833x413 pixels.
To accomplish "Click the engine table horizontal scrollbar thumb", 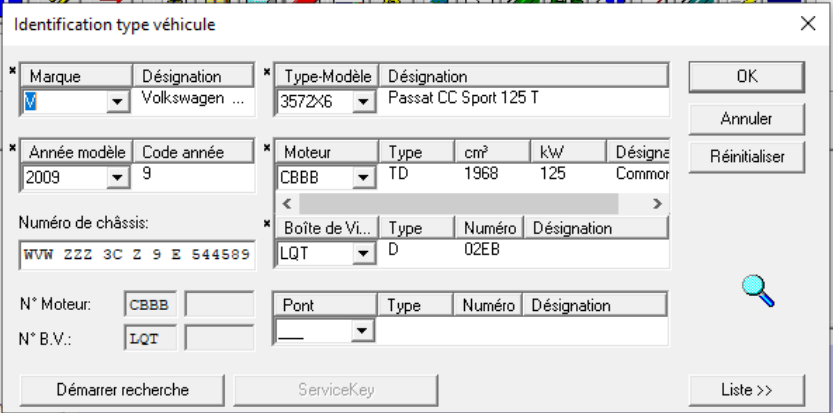I will tap(458, 204).
